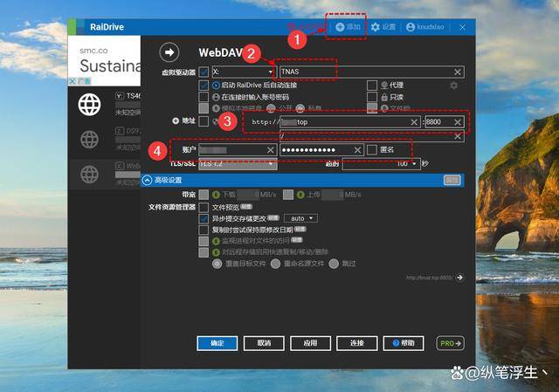The image size is (559, 392).
Task: Toggle the 虚拟驱动器 checkbox
Action: point(204,72)
